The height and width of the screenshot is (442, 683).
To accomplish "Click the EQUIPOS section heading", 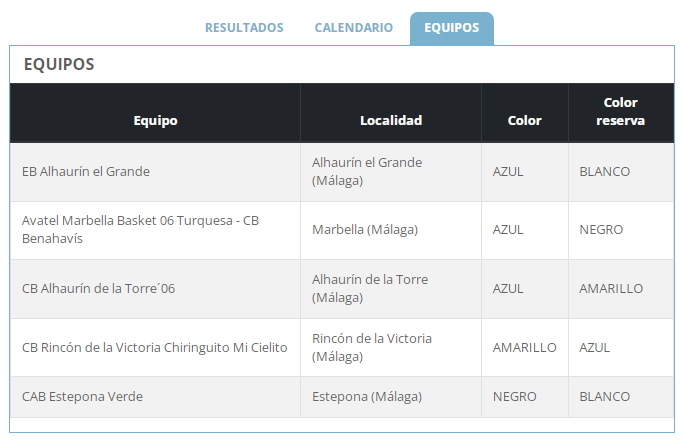I will click(59, 64).
